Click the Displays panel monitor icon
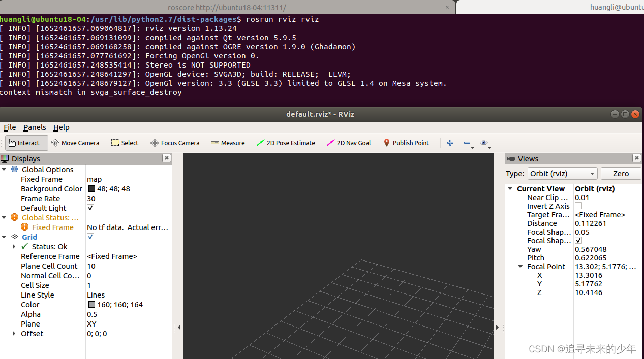This screenshot has height=359, width=644. pyautogui.click(x=5, y=158)
